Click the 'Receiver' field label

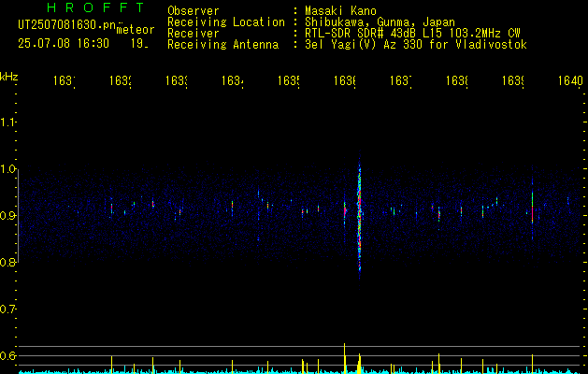[x=194, y=34]
